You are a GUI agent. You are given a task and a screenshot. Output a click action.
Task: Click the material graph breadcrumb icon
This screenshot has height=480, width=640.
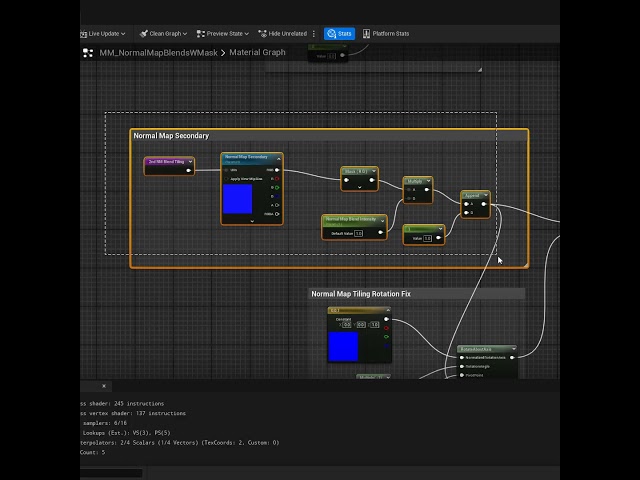point(88,53)
